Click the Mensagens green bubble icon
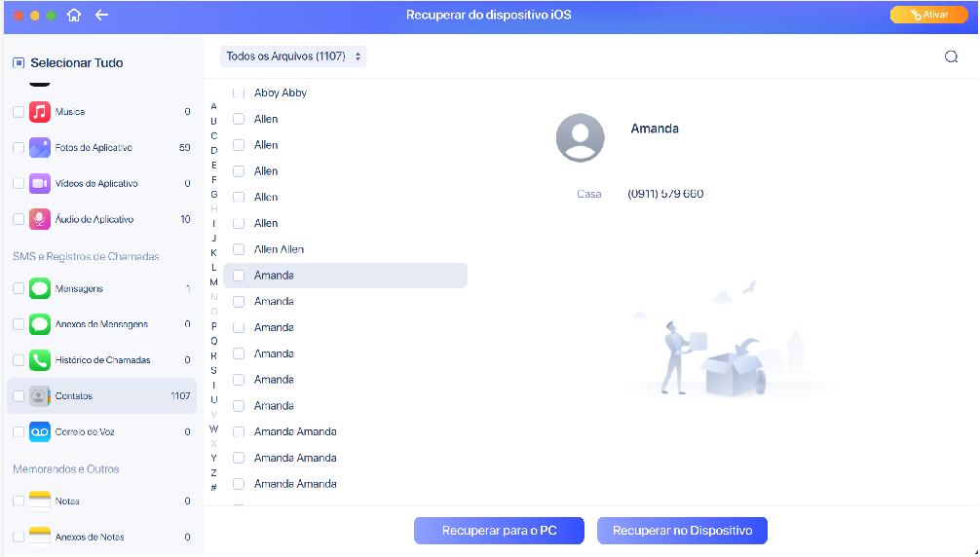The height and width of the screenshot is (557, 980). coord(40,289)
